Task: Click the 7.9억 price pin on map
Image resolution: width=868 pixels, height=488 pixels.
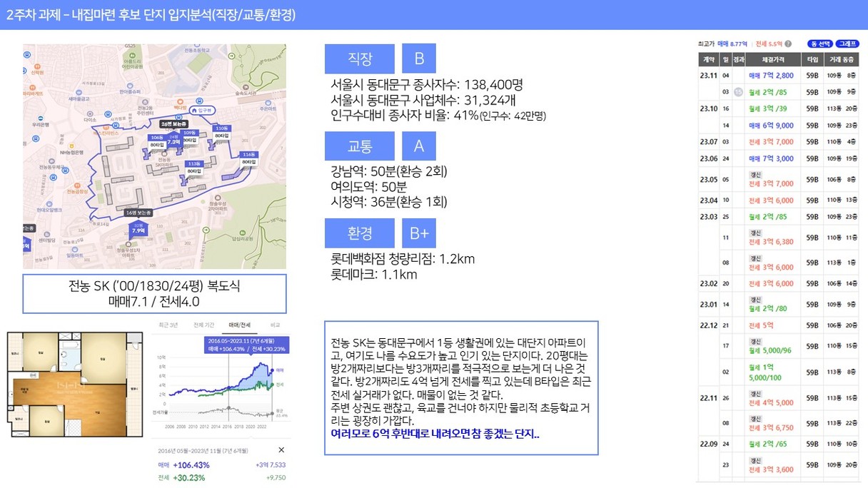Action: coord(138,229)
